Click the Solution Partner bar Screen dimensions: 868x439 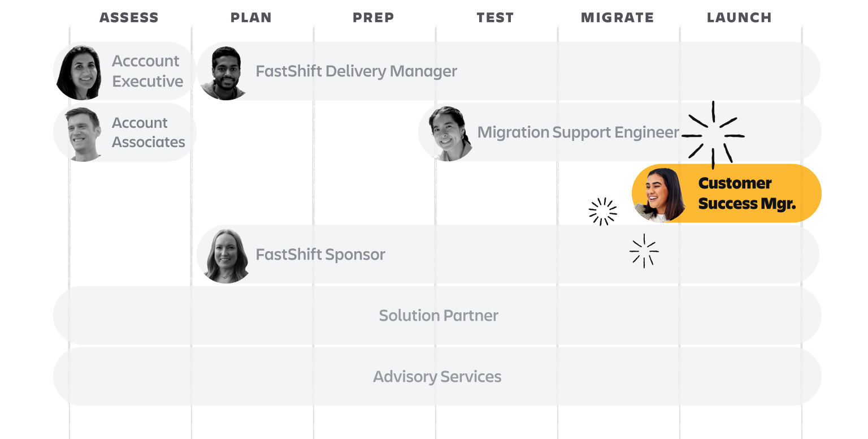[438, 316]
